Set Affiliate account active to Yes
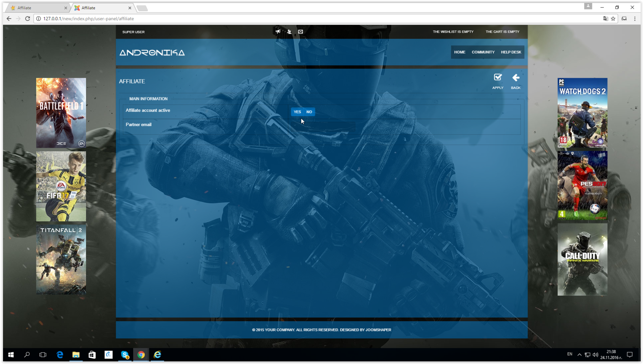The height and width of the screenshot is (364, 643). click(x=297, y=112)
